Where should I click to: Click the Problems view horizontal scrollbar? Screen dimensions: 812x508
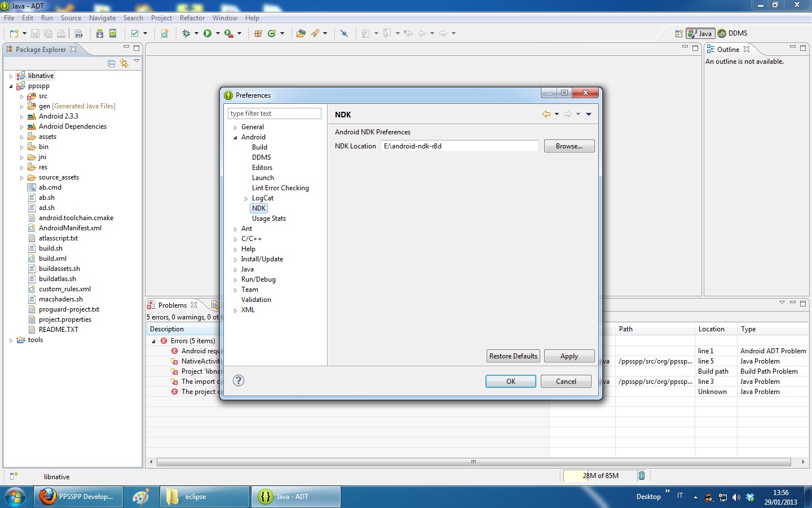474,462
